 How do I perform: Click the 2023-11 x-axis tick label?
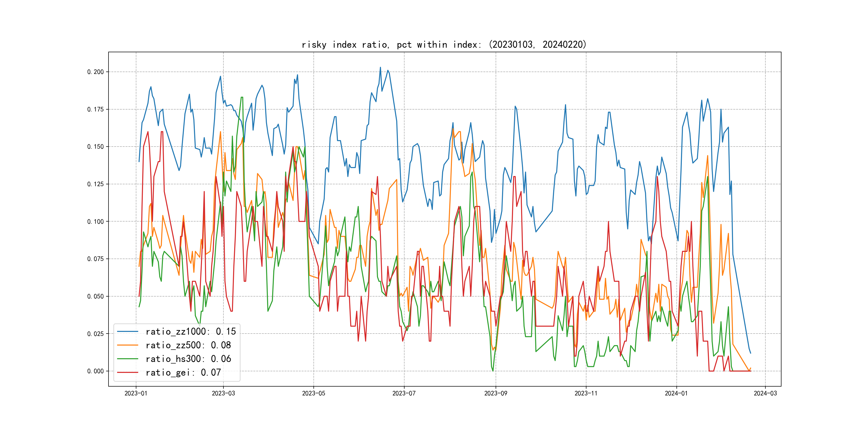click(x=586, y=393)
